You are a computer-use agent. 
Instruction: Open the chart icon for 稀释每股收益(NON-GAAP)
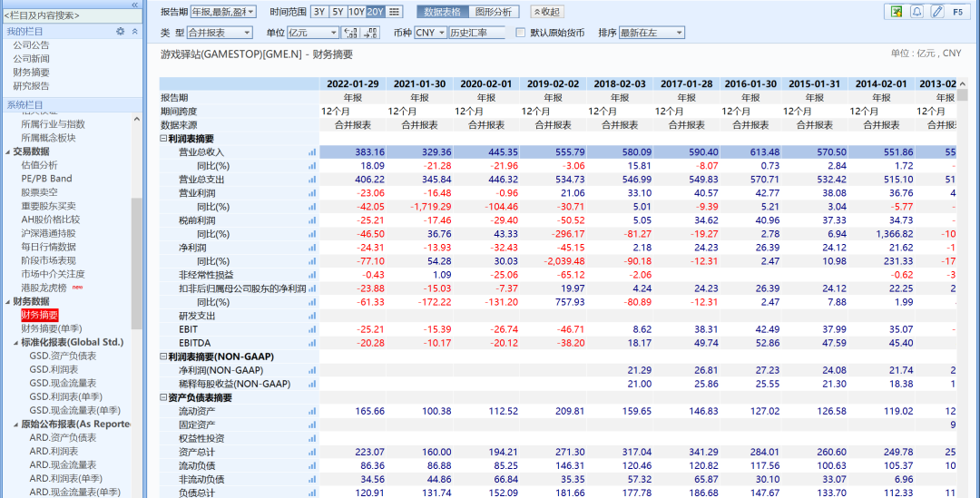pyautogui.click(x=312, y=385)
